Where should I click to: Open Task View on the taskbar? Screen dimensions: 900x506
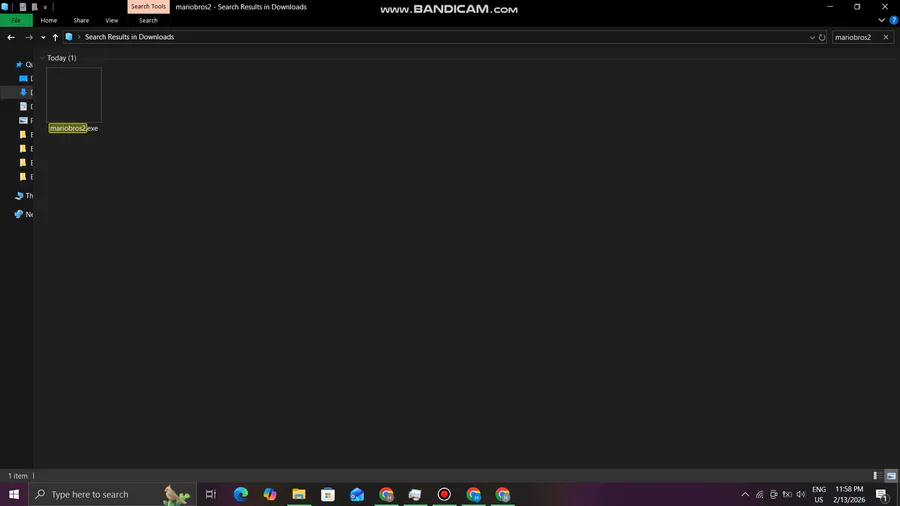pyautogui.click(x=211, y=494)
